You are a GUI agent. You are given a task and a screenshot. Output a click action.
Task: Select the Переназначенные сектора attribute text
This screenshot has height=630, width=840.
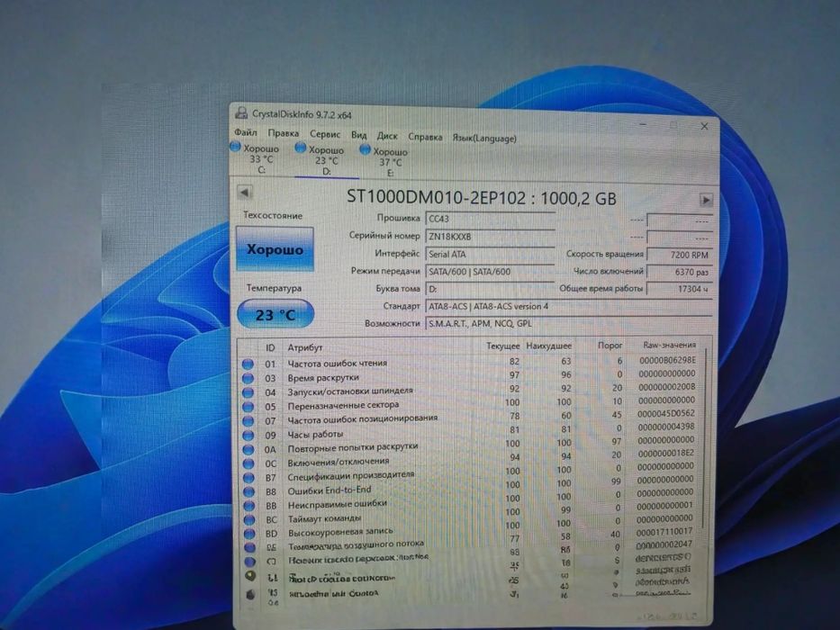tap(343, 406)
